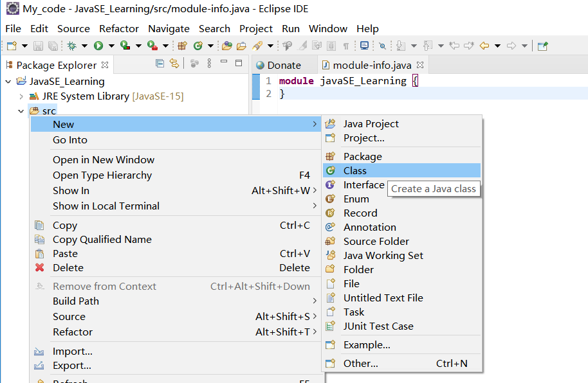Viewport: 588px width, 383px height.
Task: Toggle Link with Editor in Package Explorer
Action: point(174,63)
